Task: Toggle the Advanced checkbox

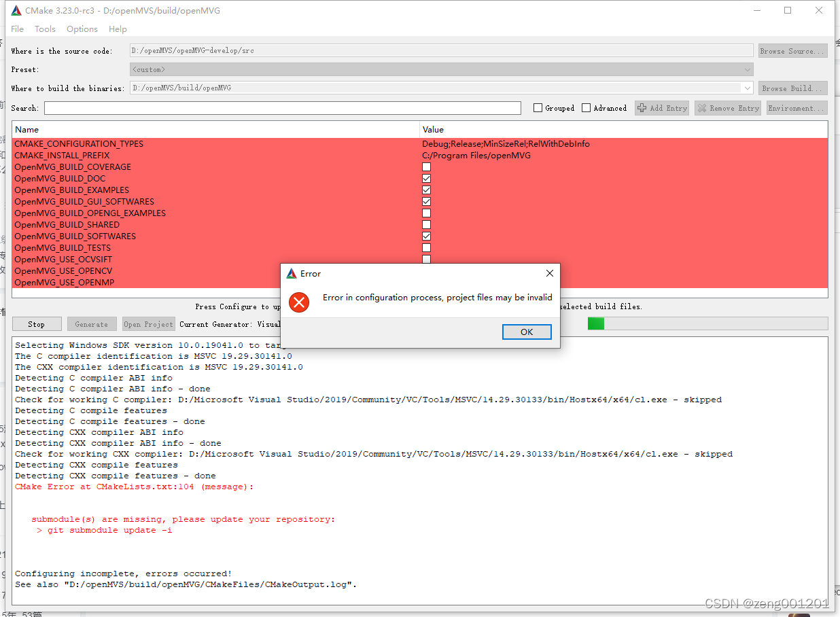Action: pyautogui.click(x=586, y=108)
